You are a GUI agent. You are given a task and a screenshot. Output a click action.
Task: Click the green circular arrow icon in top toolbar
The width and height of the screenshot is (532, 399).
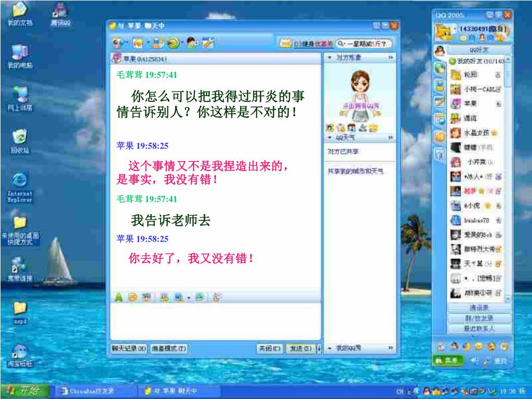click(174, 43)
